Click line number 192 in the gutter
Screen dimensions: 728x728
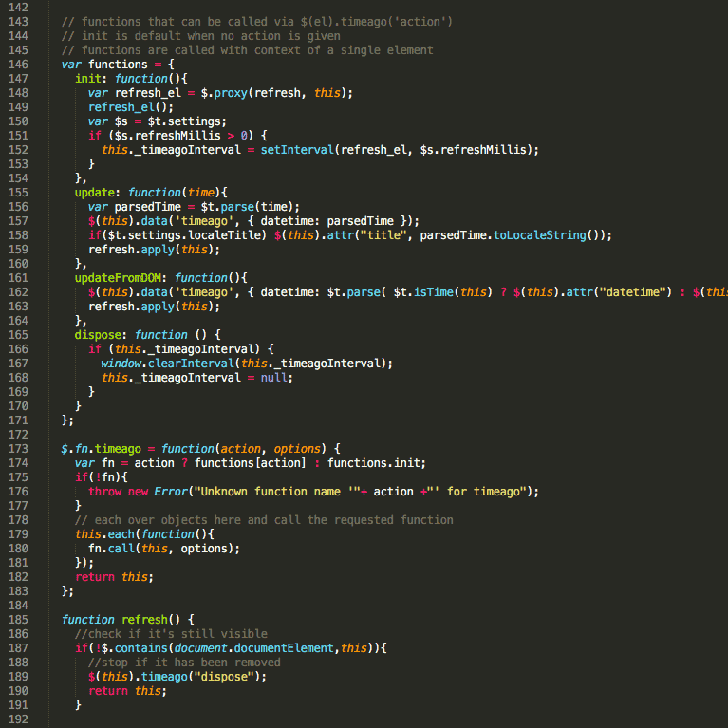[18, 719]
